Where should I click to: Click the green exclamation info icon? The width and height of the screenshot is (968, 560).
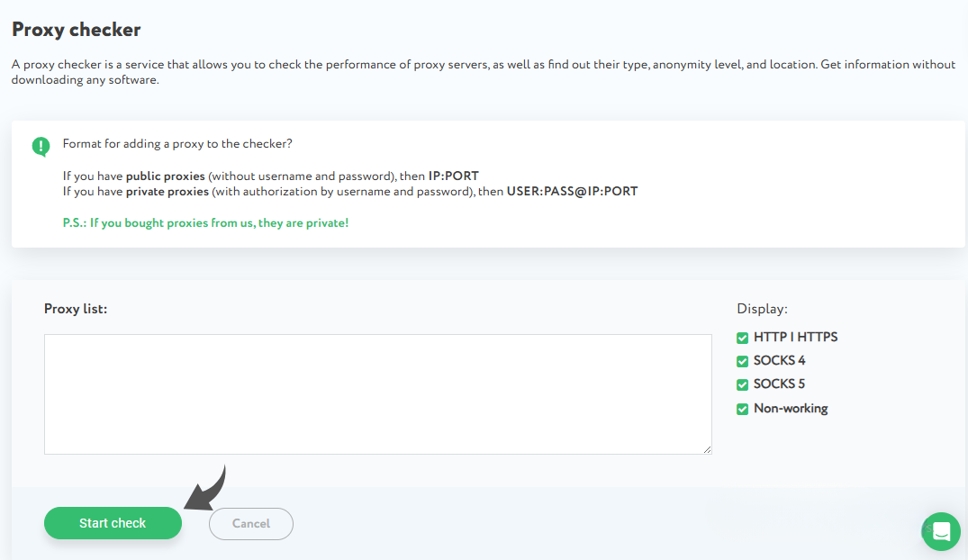[x=41, y=146]
